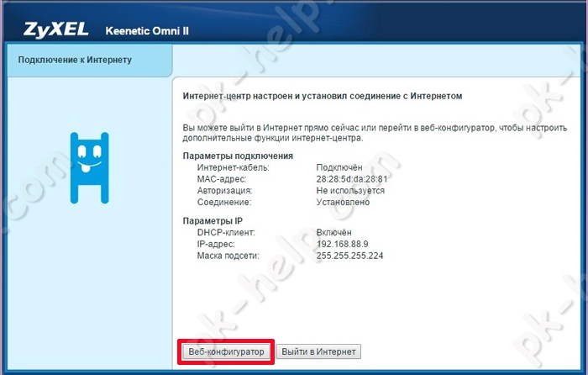Click the Установлено value
The width and height of the screenshot is (588, 375).
(x=343, y=203)
